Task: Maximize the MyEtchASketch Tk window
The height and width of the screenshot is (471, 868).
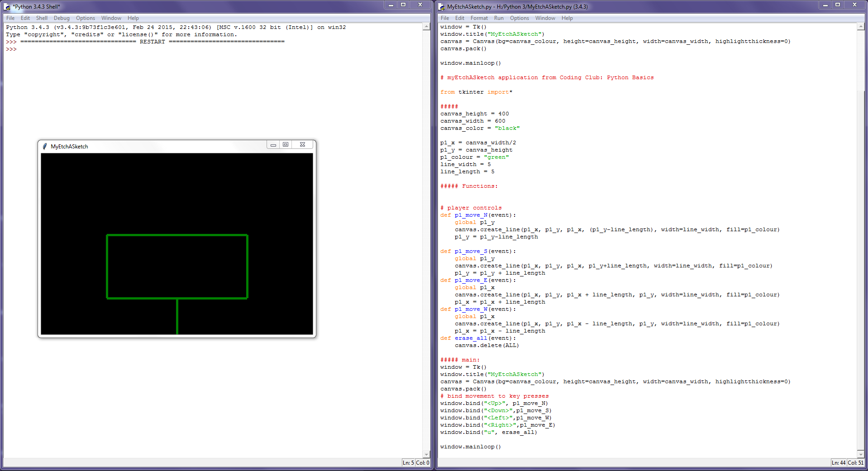Action: pyautogui.click(x=286, y=145)
